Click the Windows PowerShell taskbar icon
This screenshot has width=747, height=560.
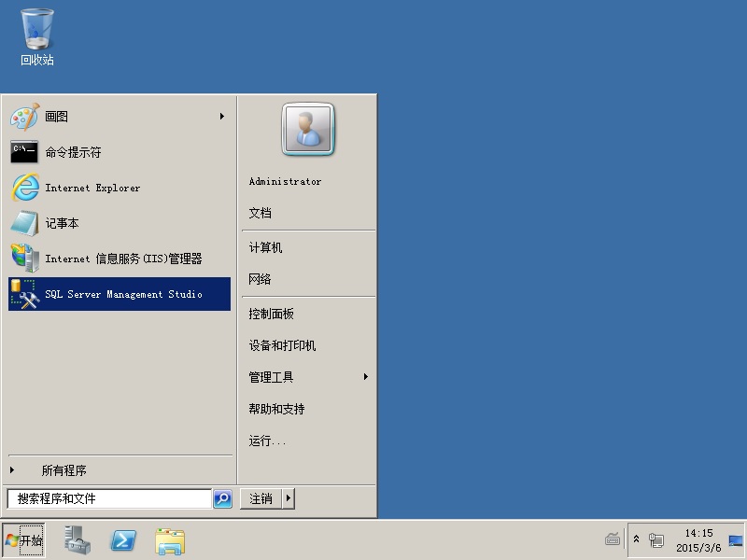(x=124, y=540)
